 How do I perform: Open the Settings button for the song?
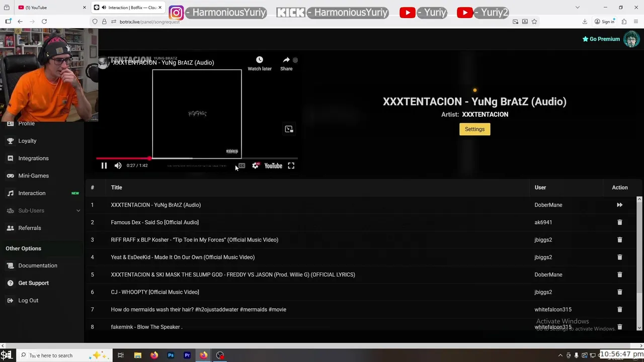(474, 129)
